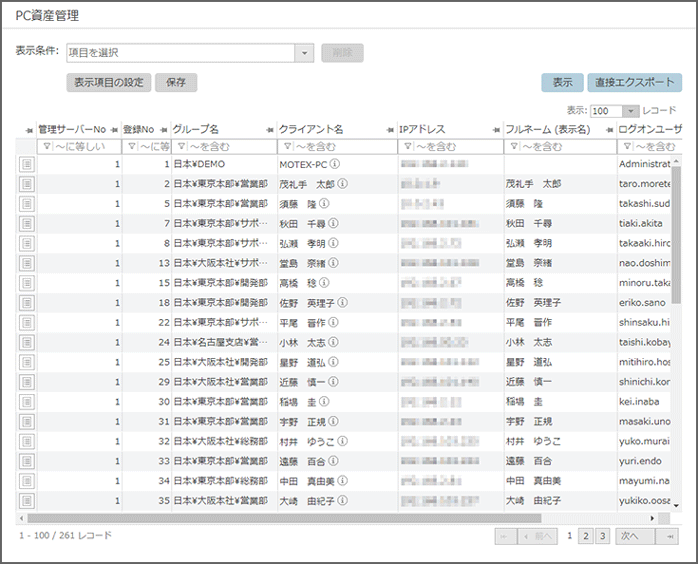Image resolution: width=698 pixels, height=564 pixels.
Task: Sort by クライアント名 column header
Action: tap(311, 130)
